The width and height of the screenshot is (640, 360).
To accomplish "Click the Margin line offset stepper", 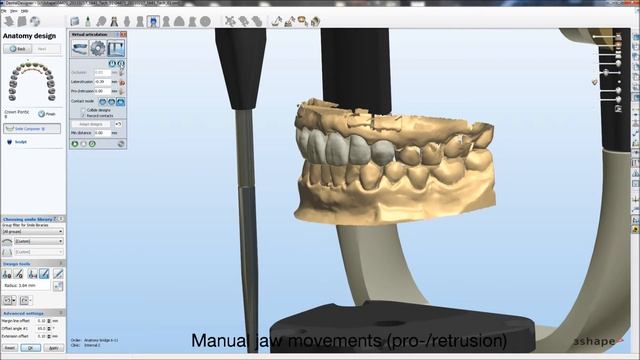I will (49, 321).
